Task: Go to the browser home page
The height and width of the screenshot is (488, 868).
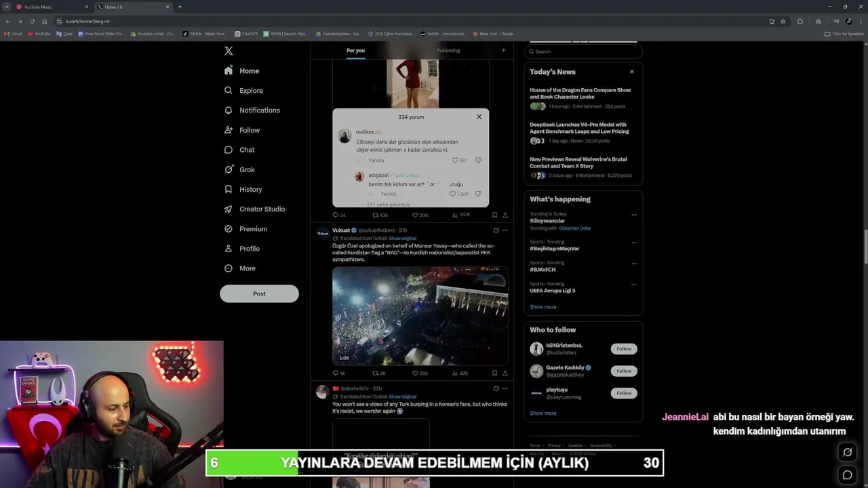Action: (45, 21)
